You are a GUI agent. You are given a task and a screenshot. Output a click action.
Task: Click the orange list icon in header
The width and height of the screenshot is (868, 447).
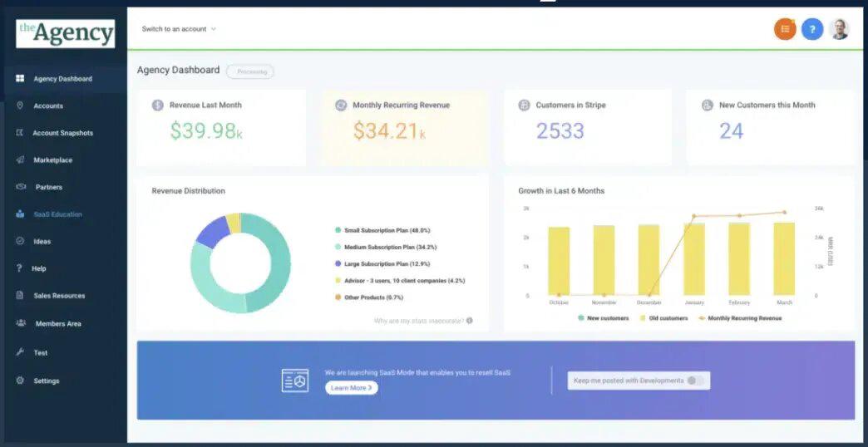pyautogui.click(x=785, y=29)
